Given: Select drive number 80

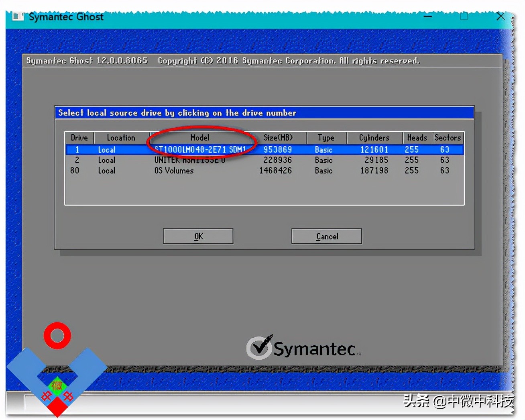Looking at the screenshot, I should [x=75, y=171].
